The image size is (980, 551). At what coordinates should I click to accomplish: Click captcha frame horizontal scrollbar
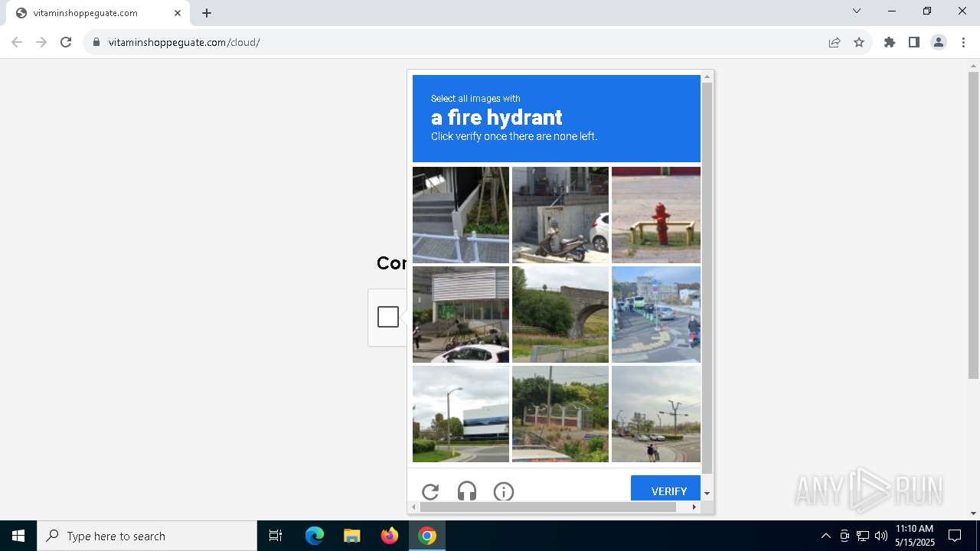click(548, 507)
